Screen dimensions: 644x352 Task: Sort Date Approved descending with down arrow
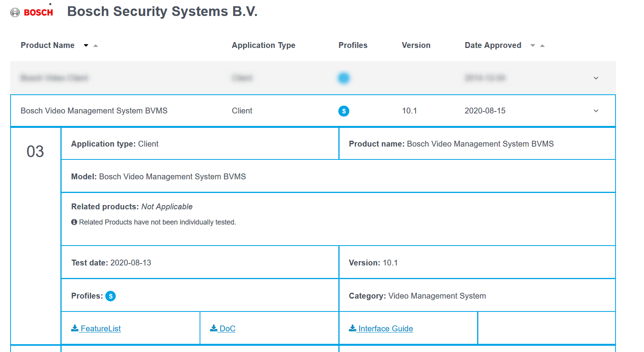(x=533, y=46)
